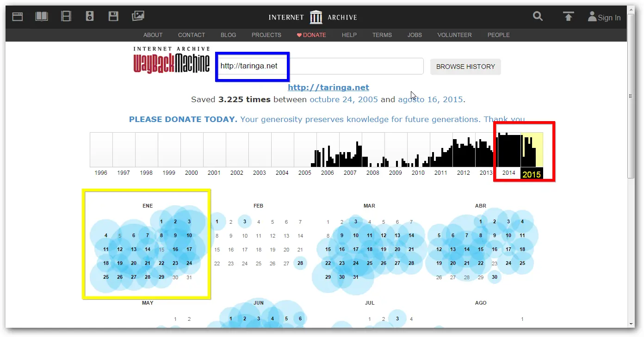Viewport: 644px width, 337px height.
Task: Open the January 19 capture
Action: [x=120, y=263]
